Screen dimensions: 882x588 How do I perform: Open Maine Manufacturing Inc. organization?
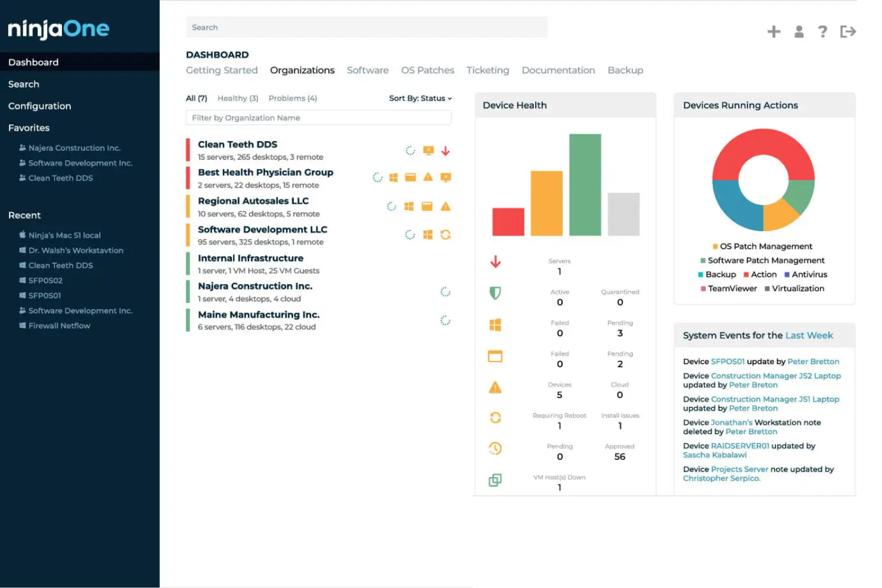click(259, 315)
